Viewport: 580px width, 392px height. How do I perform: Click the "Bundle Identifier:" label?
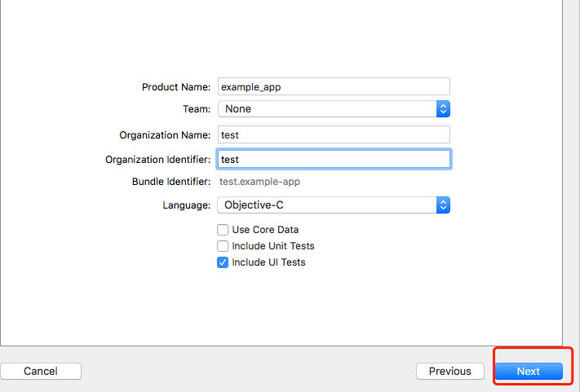coord(171,182)
